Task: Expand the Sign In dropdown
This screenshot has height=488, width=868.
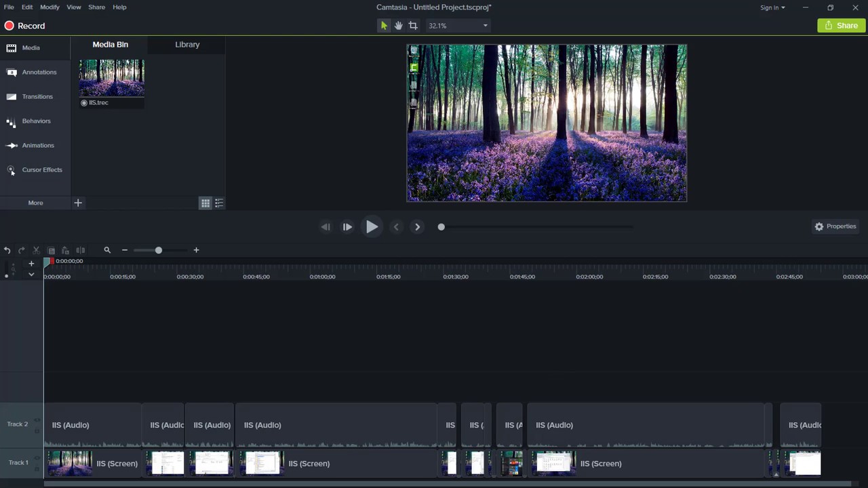Action: coord(772,7)
